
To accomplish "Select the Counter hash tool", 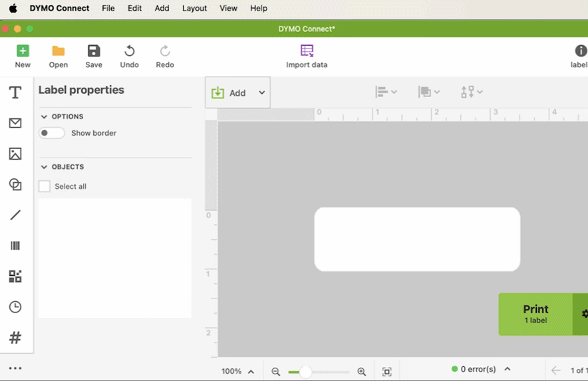I will (15, 338).
